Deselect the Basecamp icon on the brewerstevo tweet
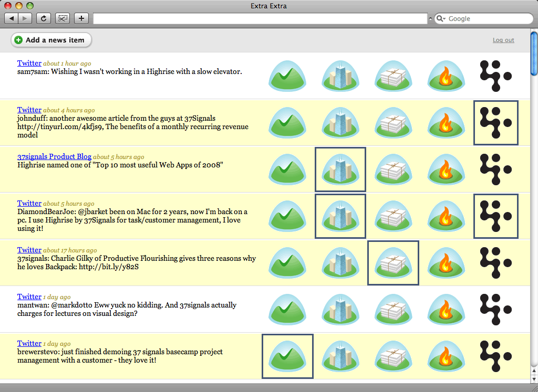Image resolution: width=538 pixels, height=392 pixels. (x=287, y=356)
